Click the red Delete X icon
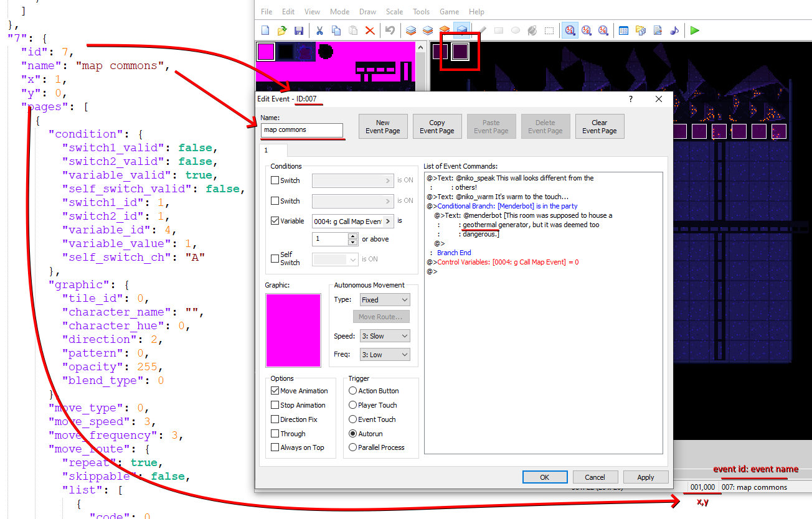This screenshot has width=812, height=519. coord(369,30)
